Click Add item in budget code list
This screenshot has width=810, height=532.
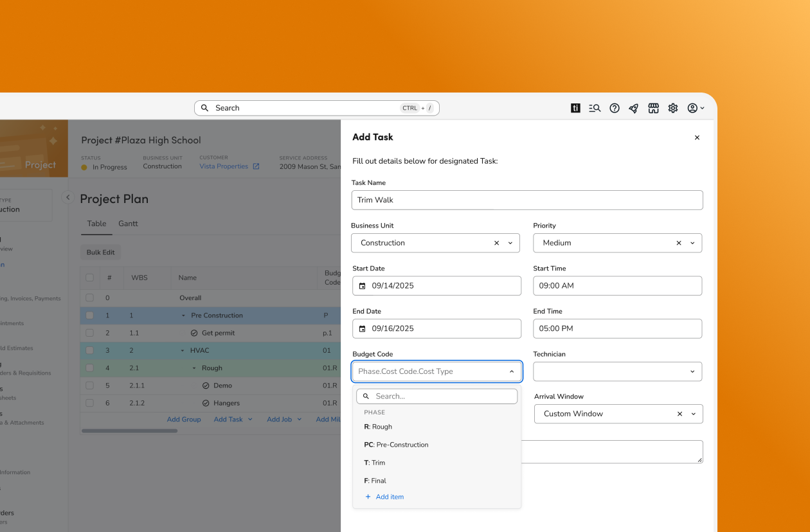coord(390,497)
